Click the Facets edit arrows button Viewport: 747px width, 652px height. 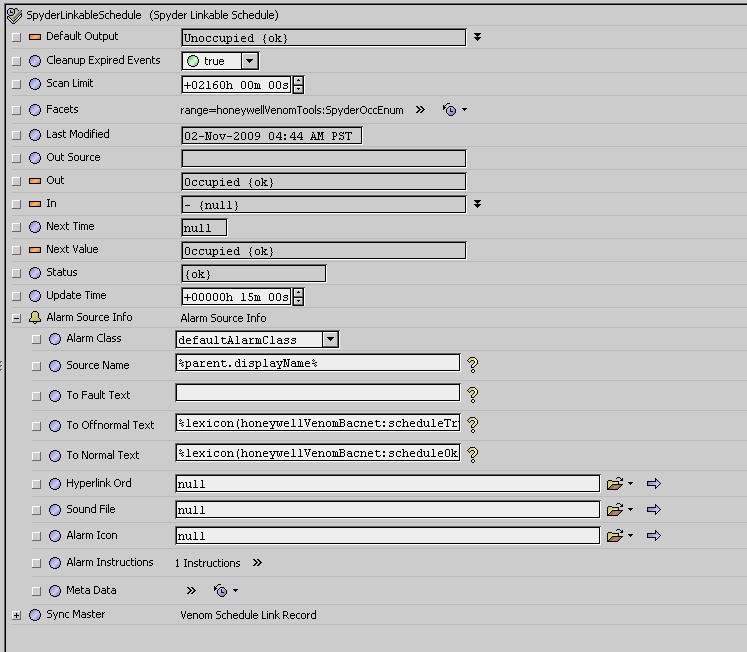[x=420, y=110]
